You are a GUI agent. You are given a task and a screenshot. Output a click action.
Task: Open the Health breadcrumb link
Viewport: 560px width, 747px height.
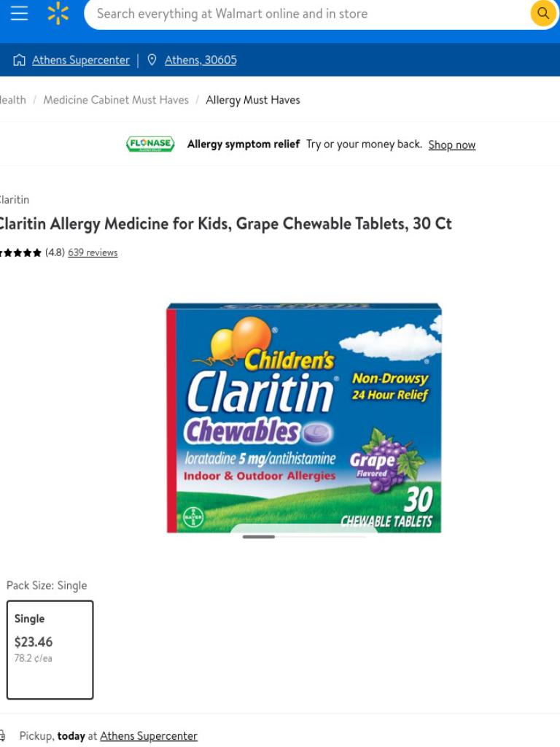[13, 100]
